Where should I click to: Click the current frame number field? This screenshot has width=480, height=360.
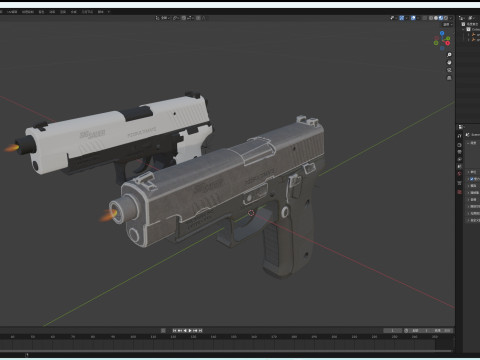point(393,331)
